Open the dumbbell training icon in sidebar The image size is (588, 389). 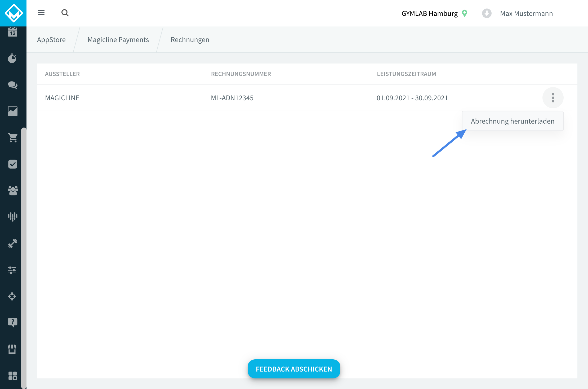click(x=12, y=243)
